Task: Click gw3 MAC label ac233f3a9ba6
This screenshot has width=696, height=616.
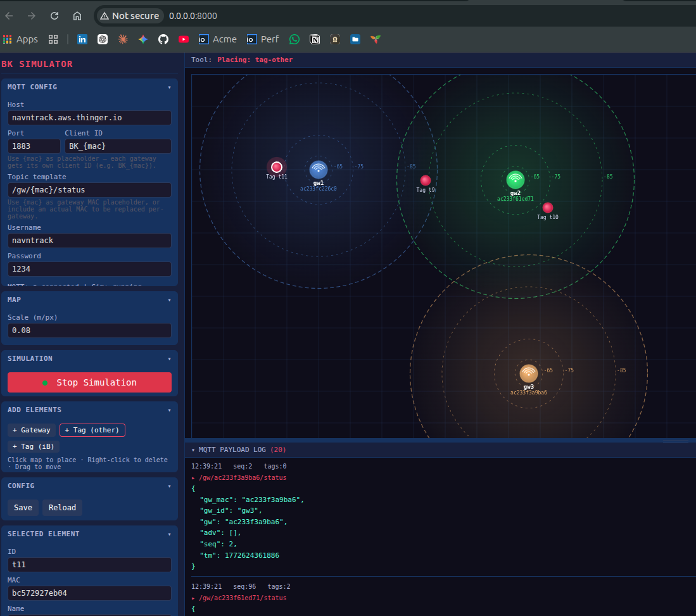Action: coord(529,393)
